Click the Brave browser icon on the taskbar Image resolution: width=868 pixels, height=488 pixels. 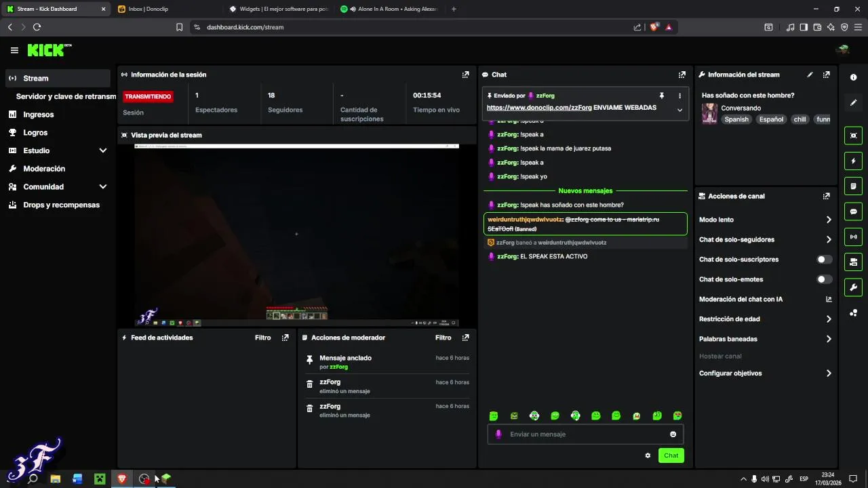122,479
